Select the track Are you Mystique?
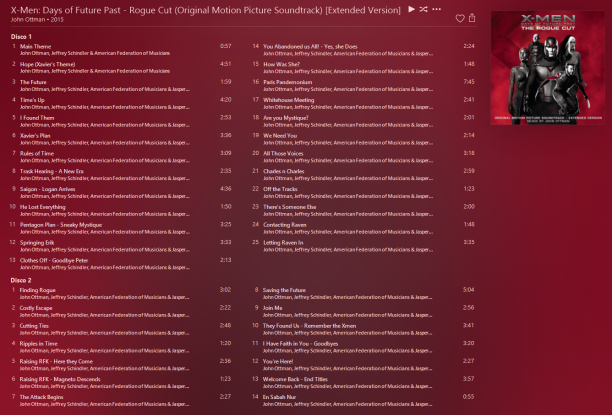This screenshot has width=612, height=415. pos(286,118)
